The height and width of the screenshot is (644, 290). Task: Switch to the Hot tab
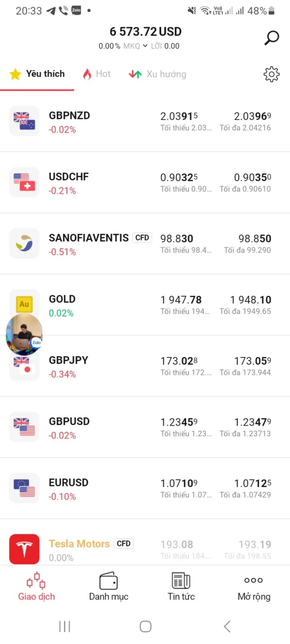tap(97, 74)
